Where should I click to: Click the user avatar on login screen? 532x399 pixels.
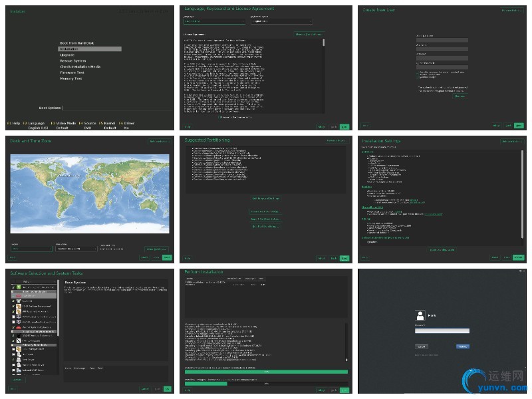(420, 315)
